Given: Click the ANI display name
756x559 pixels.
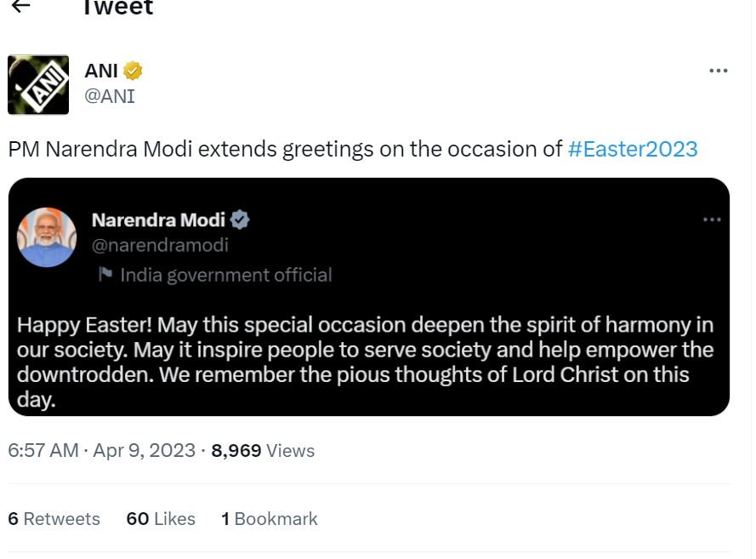Looking at the screenshot, I should pos(101,71).
